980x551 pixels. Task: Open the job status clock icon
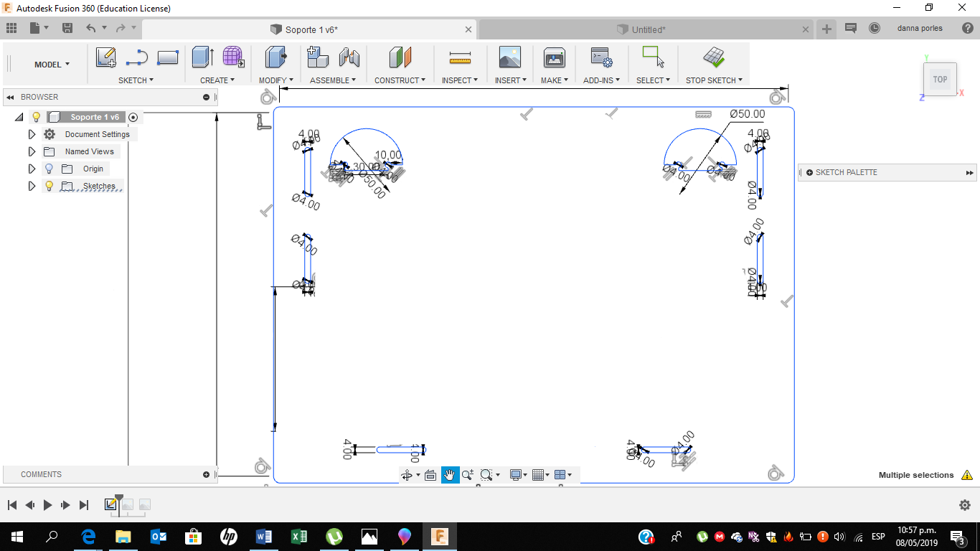click(875, 28)
